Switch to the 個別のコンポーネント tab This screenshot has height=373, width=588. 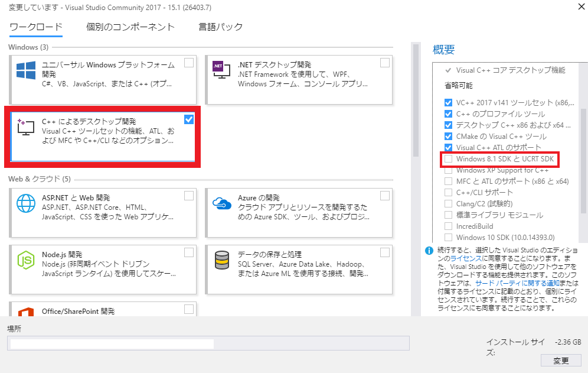[x=130, y=27]
